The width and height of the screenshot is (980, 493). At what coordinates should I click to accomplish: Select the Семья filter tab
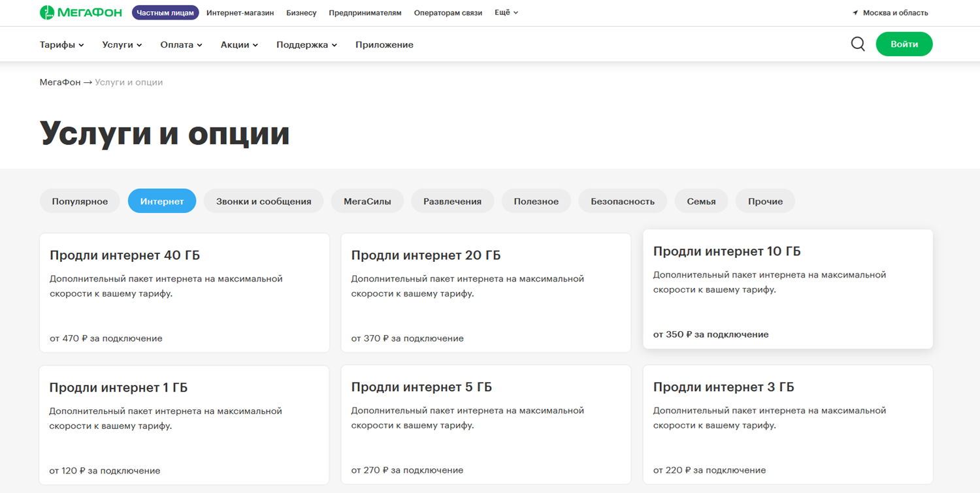point(701,201)
